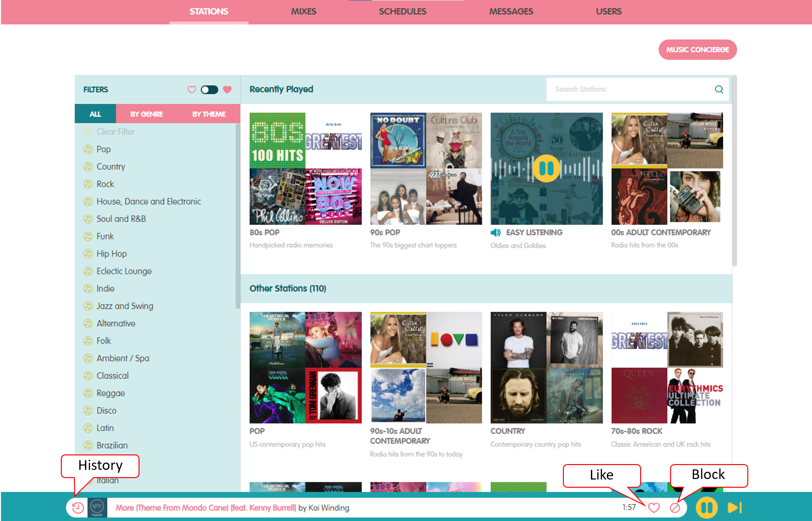The image size is (812, 521).
Task: Open the 90s-10s Adult Contemporary station thumbnail
Action: click(426, 368)
